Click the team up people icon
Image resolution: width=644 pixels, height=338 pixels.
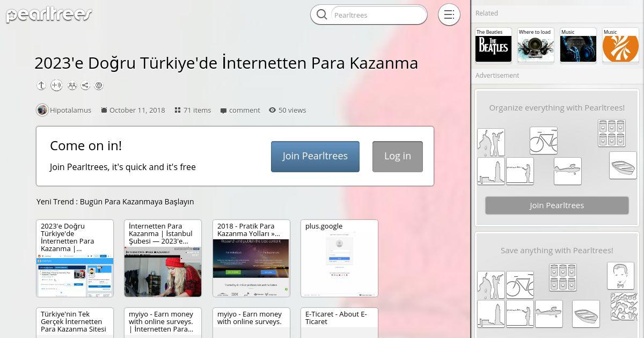(72, 85)
